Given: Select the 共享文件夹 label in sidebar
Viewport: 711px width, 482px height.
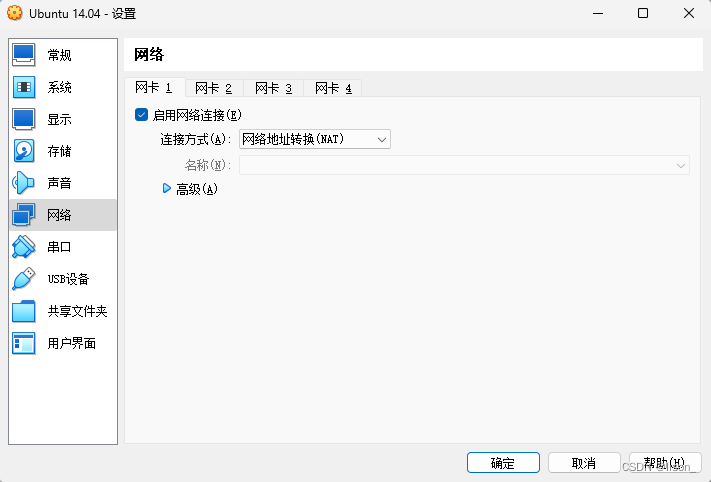Looking at the screenshot, I should (78, 311).
